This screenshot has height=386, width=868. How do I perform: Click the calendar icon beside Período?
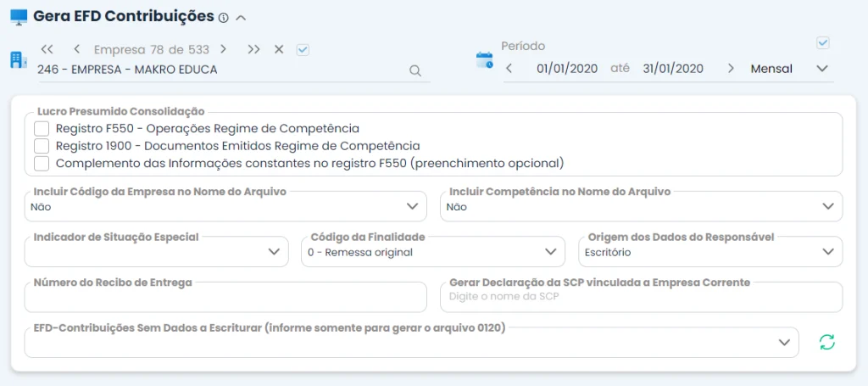tap(485, 60)
